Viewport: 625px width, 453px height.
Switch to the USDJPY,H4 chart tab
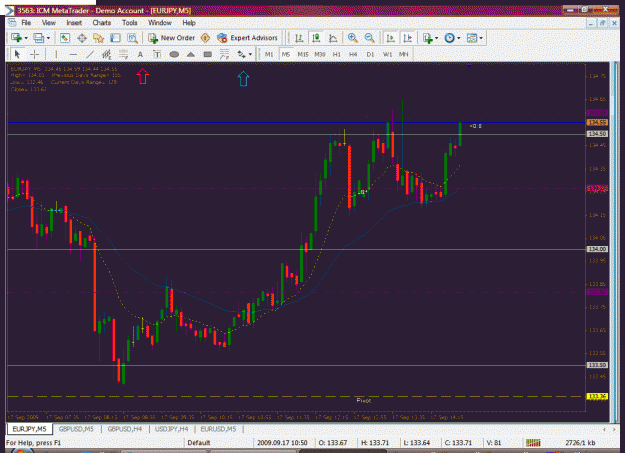[171, 429]
